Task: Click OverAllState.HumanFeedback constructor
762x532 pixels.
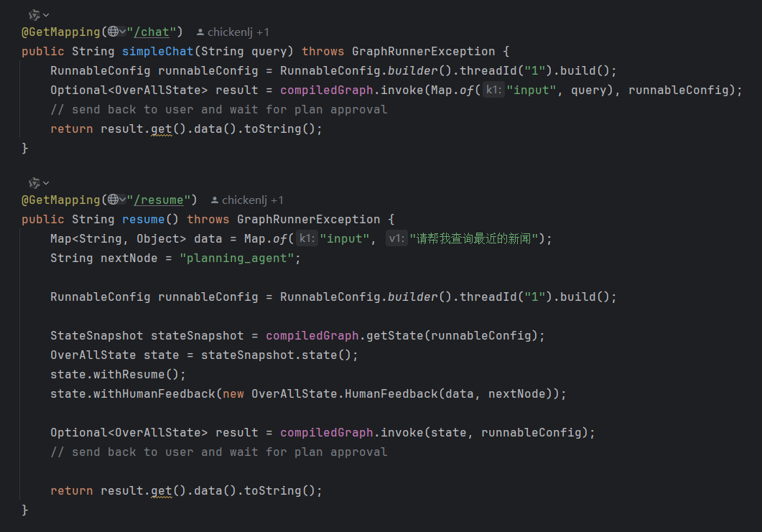Action: coord(345,394)
